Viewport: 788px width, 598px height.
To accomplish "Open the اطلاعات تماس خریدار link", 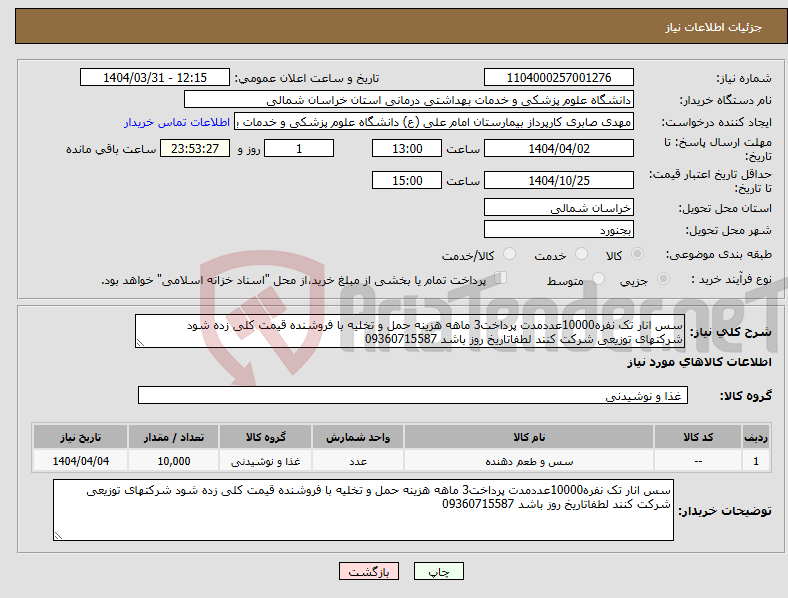I will [x=177, y=122].
